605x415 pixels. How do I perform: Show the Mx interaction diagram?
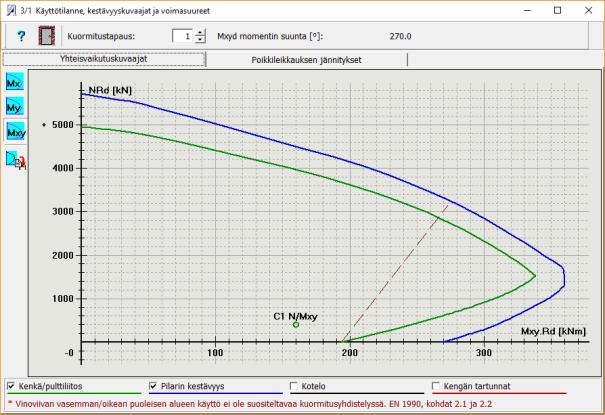[x=15, y=82]
